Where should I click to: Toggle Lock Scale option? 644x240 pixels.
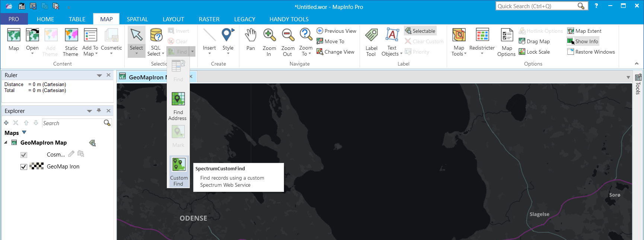[534, 52]
